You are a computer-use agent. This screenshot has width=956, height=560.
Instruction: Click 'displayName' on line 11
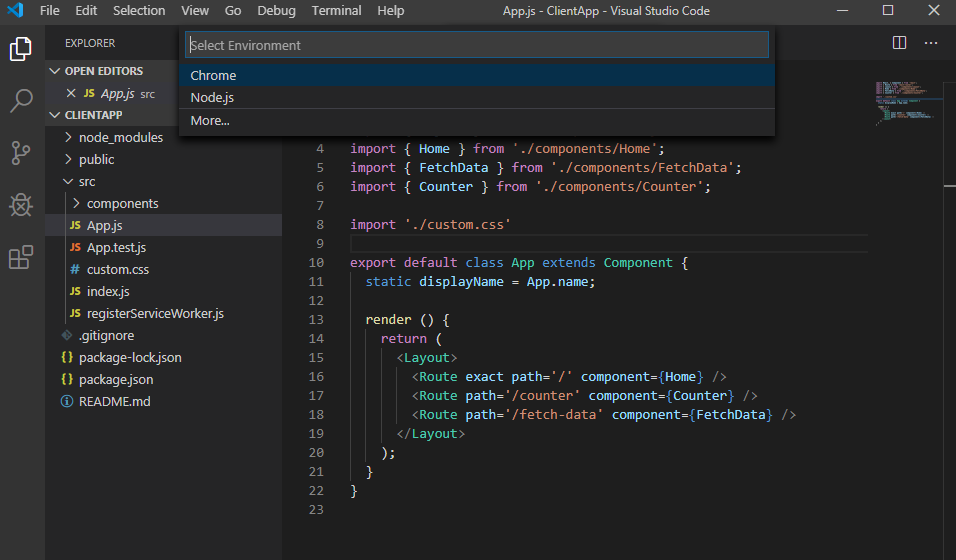click(x=461, y=281)
